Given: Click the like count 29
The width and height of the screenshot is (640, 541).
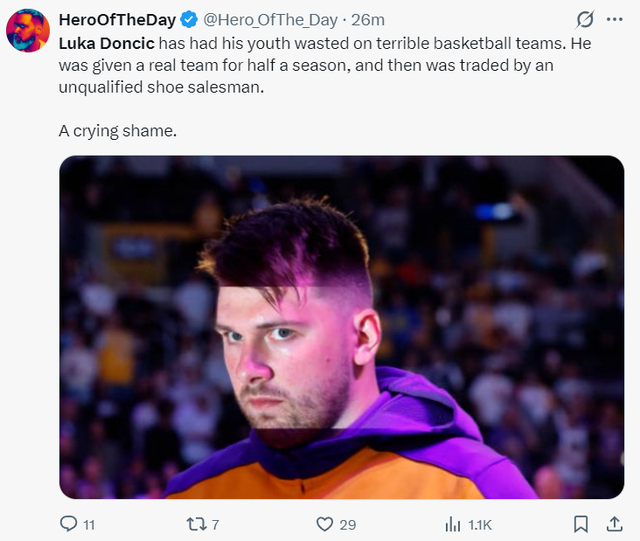Looking at the screenshot, I should click(347, 524).
